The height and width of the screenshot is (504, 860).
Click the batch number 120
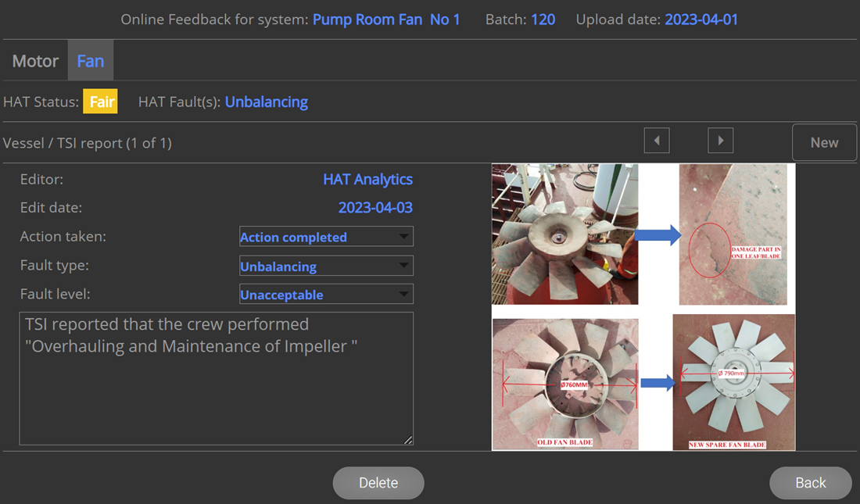(543, 20)
